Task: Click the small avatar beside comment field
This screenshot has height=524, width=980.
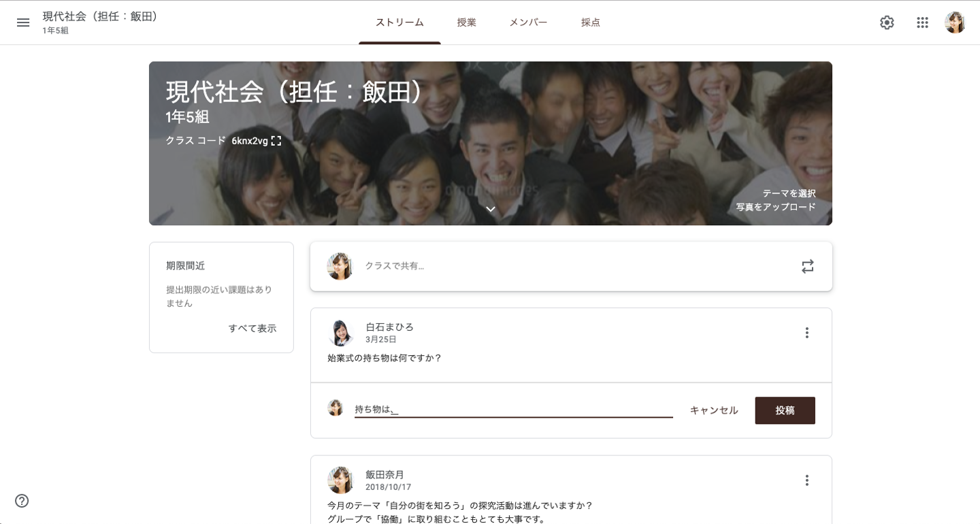Action: point(336,408)
